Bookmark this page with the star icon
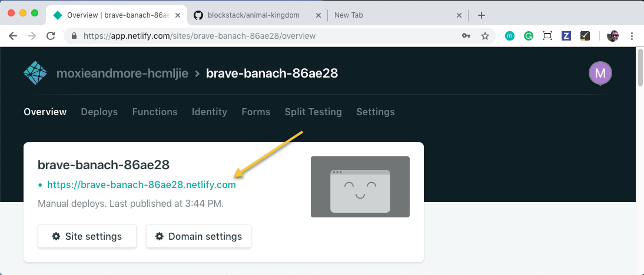The image size is (644, 275). coord(485,36)
